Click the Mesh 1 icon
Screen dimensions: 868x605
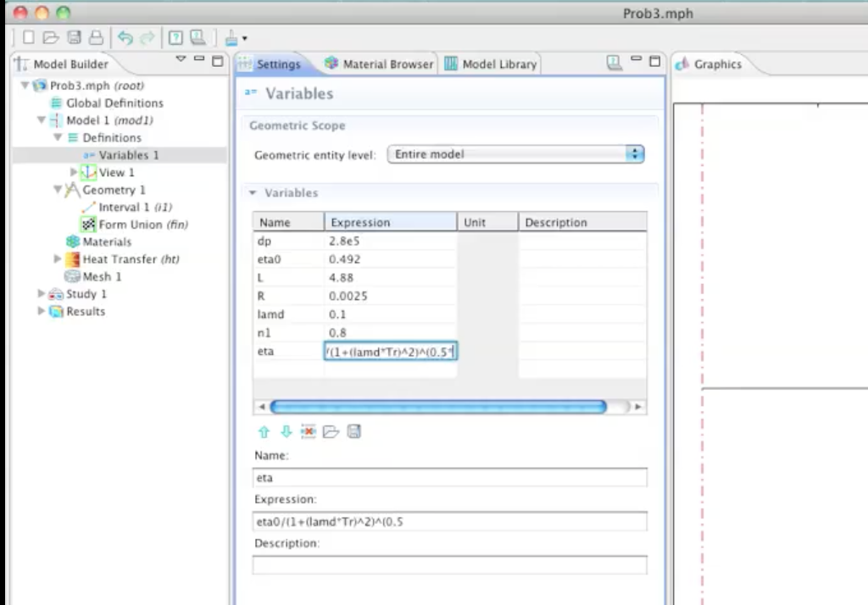(x=72, y=276)
